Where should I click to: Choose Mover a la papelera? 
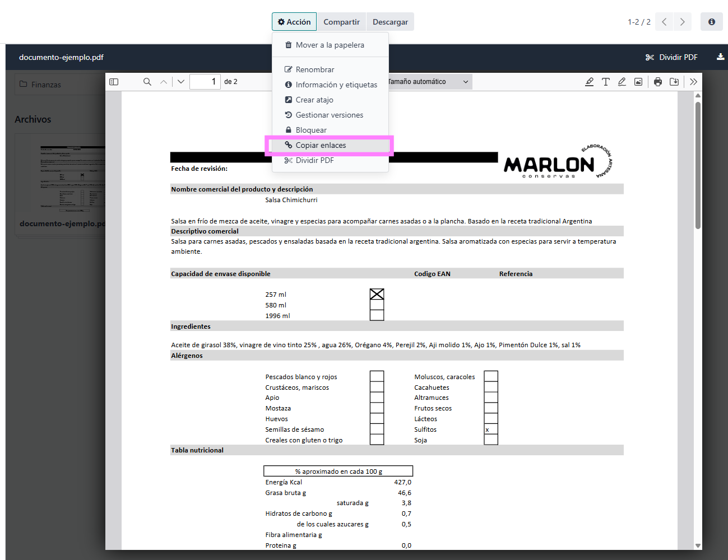pyautogui.click(x=330, y=45)
